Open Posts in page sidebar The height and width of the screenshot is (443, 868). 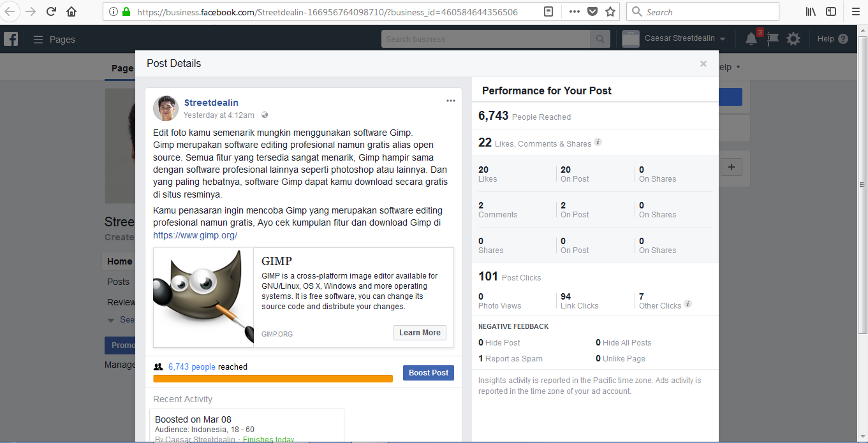coord(118,282)
